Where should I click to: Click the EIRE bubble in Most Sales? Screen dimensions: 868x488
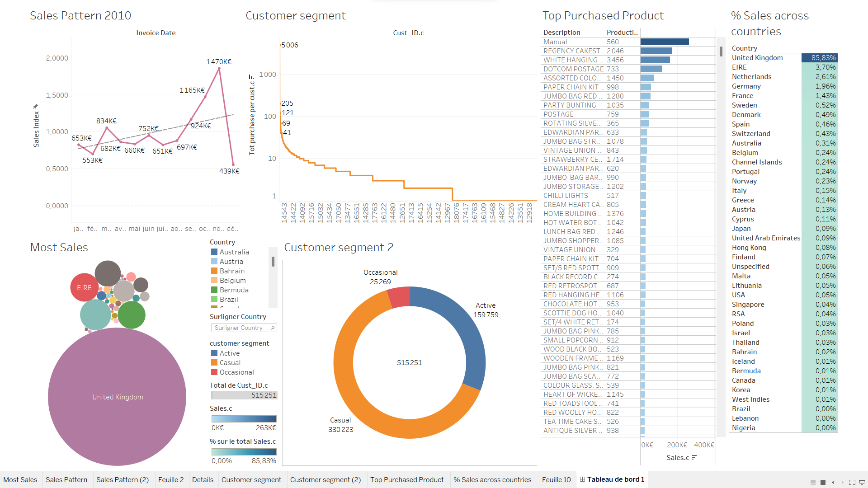pyautogui.click(x=84, y=287)
